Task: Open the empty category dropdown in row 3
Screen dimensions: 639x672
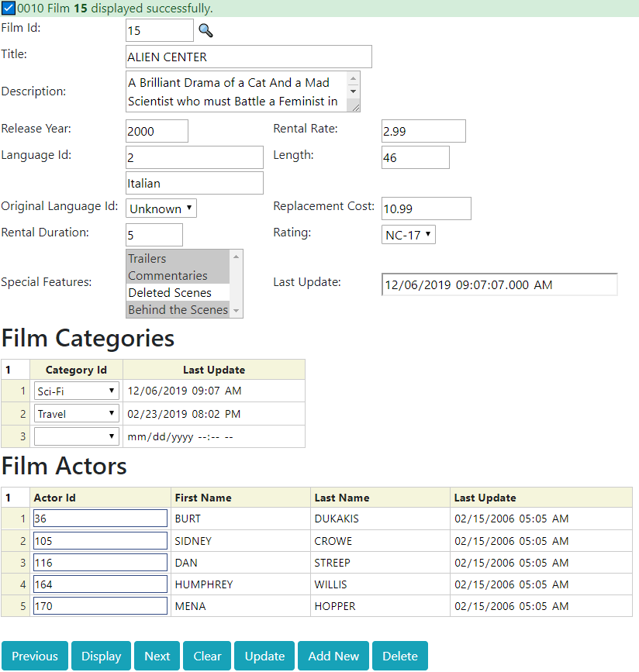Action: [76, 436]
